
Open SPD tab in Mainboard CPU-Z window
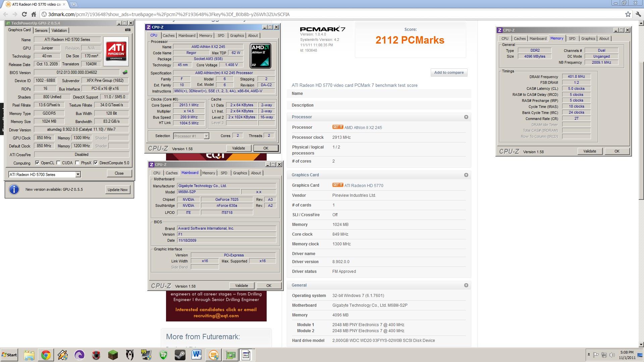224,173
